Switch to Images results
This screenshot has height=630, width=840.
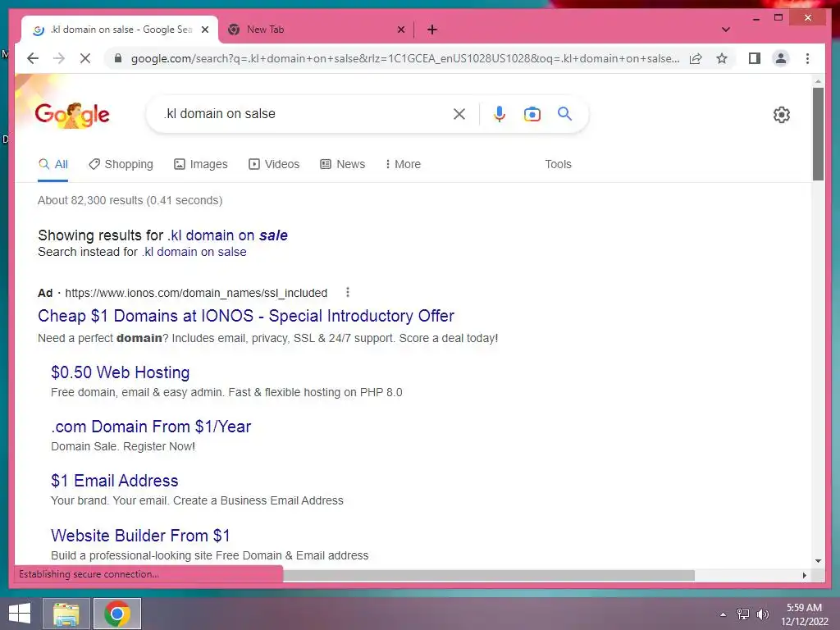[201, 164]
